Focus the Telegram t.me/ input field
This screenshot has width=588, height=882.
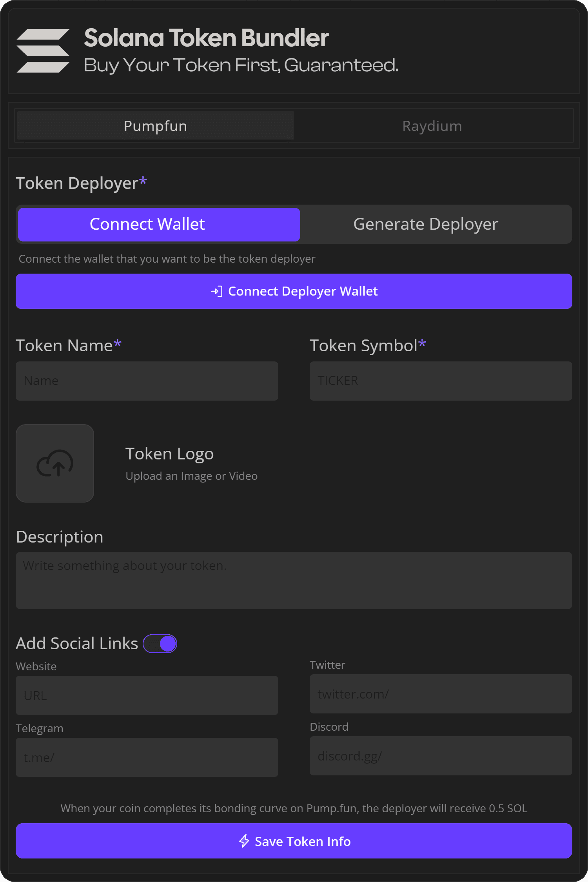coord(147,757)
